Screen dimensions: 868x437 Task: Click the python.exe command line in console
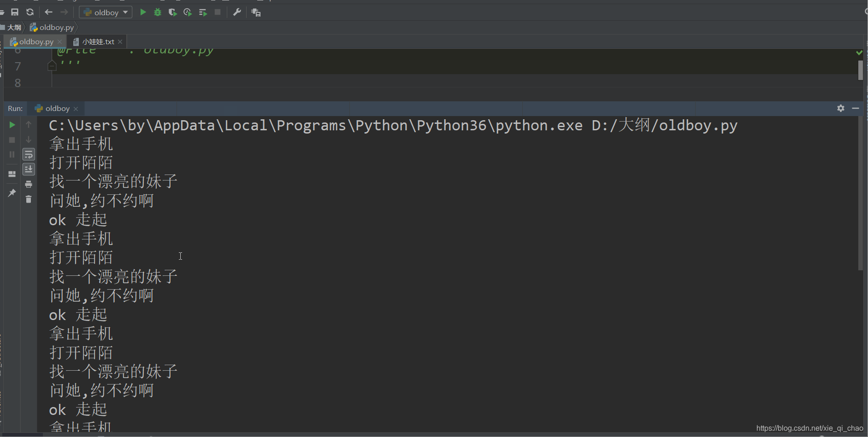click(x=393, y=125)
